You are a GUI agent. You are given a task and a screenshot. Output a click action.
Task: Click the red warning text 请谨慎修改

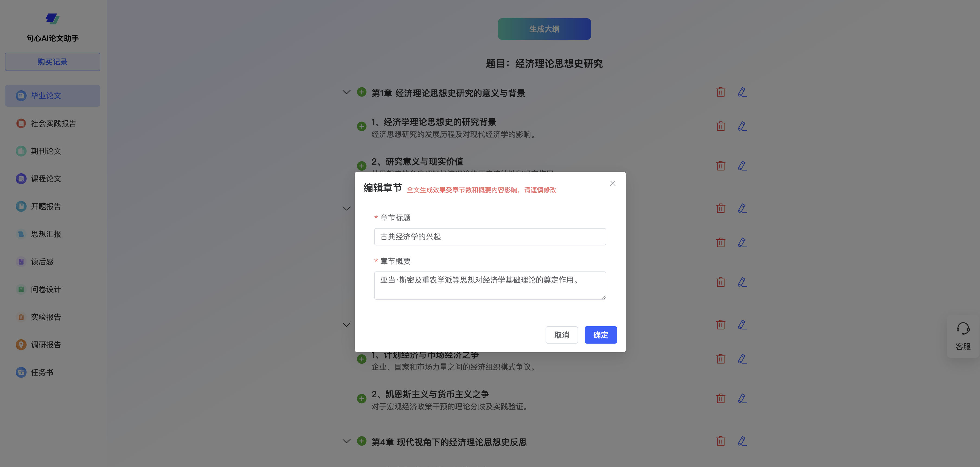[540, 190]
